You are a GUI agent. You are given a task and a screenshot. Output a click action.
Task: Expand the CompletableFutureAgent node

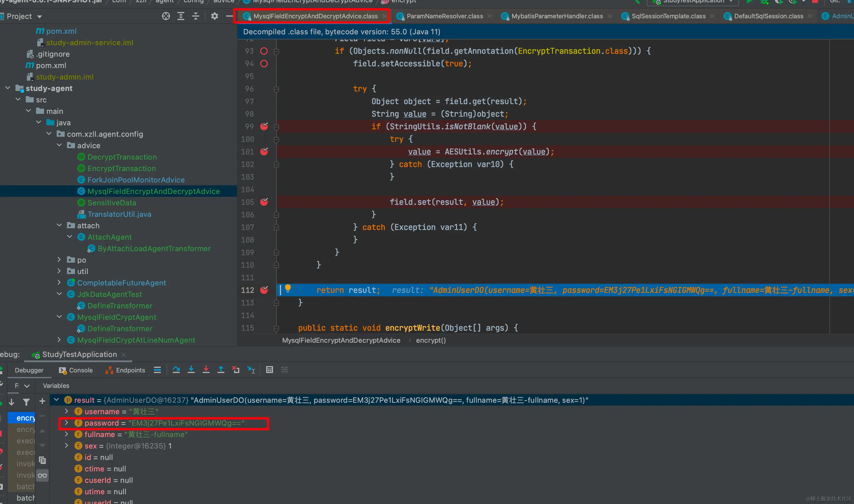59,282
